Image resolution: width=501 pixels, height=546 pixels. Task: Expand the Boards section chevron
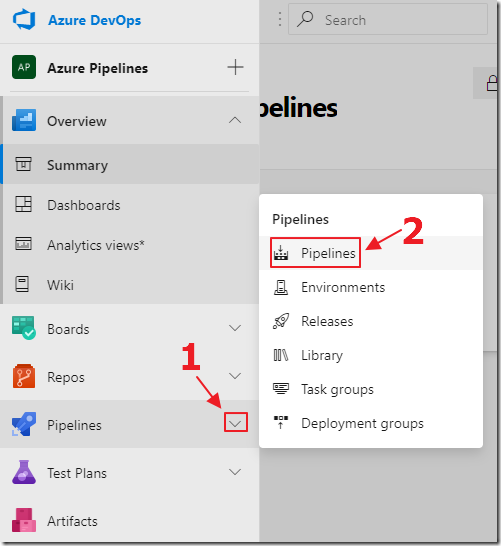[235, 328]
